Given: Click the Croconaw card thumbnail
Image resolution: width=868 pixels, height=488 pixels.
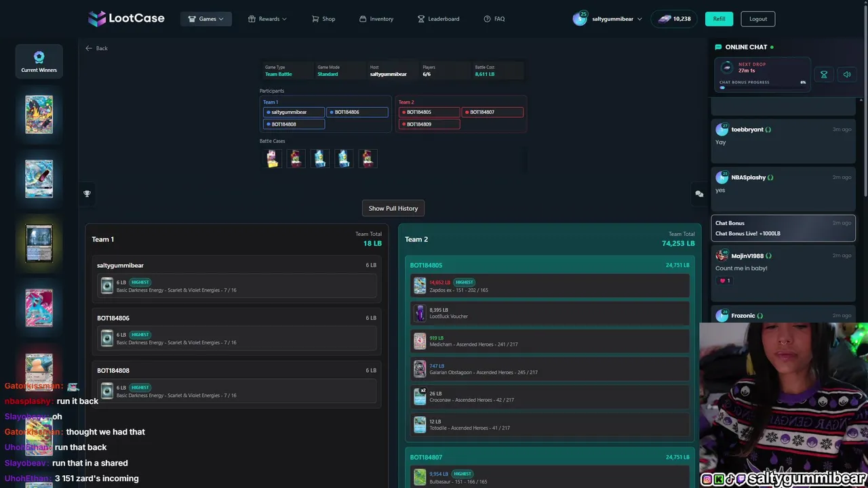Looking at the screenshot, I should pos(420,396).
